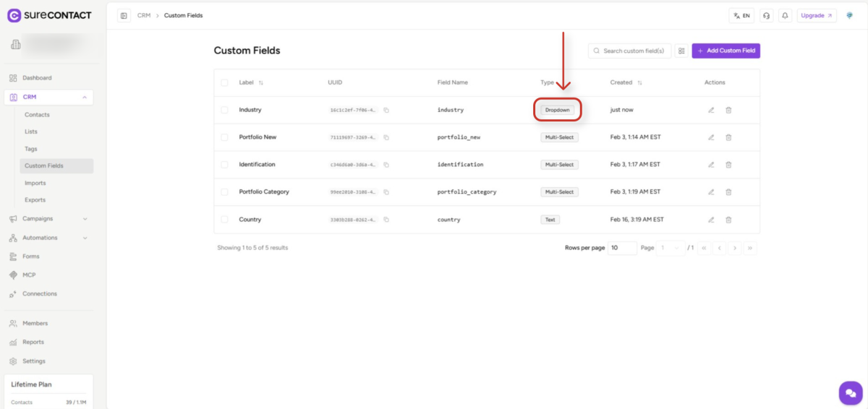Copy the Industry UUID
Viewport: 868px width, 409px height.
tap(386, 110)
